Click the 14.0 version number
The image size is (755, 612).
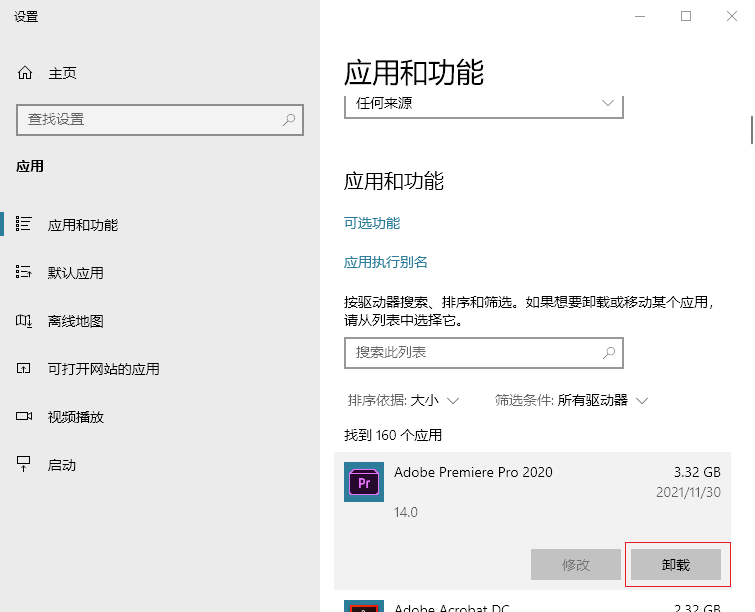coord(406,512)
